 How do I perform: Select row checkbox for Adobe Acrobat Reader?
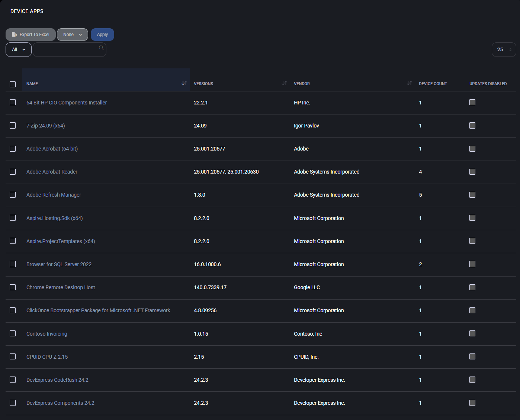point(13,172)
